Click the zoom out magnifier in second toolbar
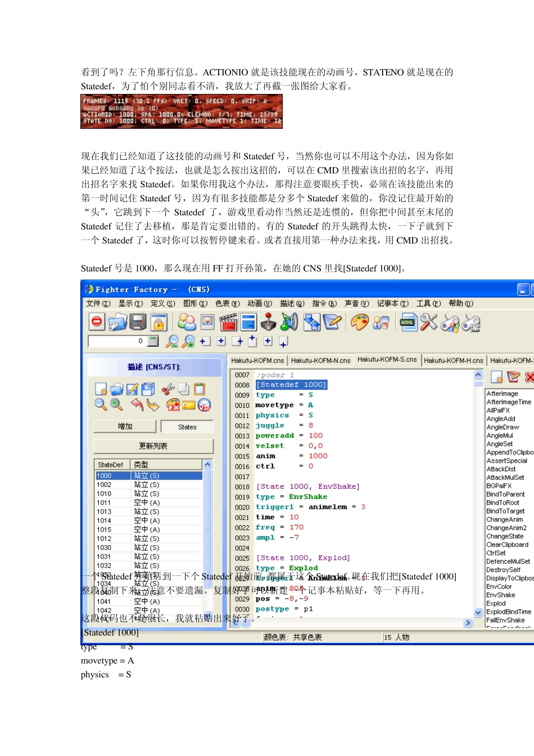Screen dimensions: 534x756 [x=173, y=341]
